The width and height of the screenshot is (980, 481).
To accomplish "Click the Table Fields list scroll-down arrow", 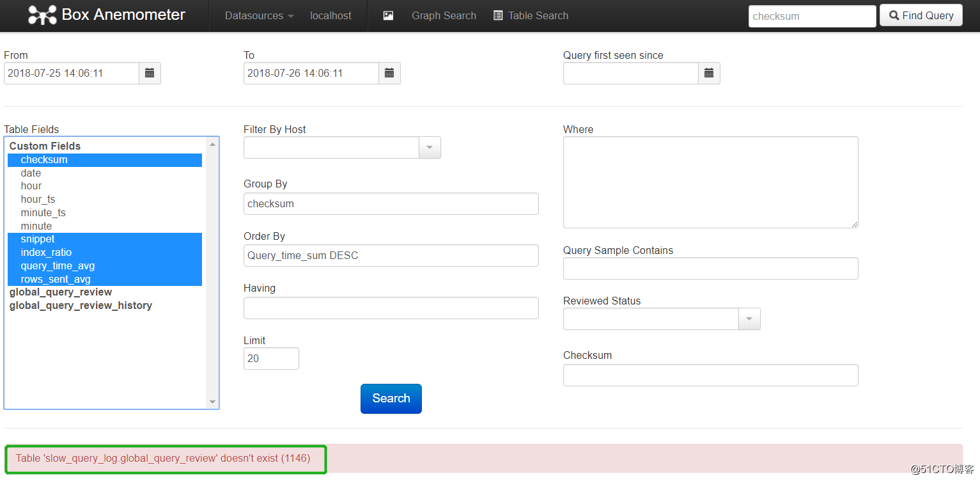I will click(213, 402).
